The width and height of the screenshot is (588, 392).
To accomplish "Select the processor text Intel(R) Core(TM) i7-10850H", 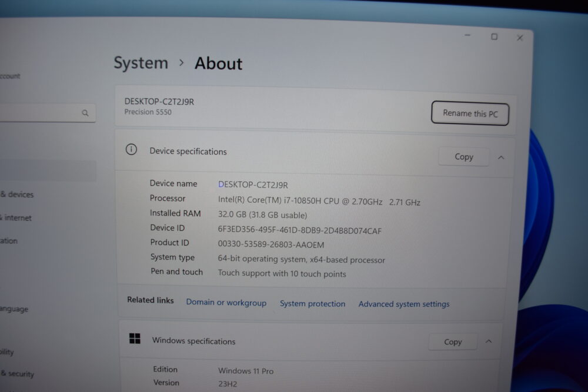I will point(270,200).
